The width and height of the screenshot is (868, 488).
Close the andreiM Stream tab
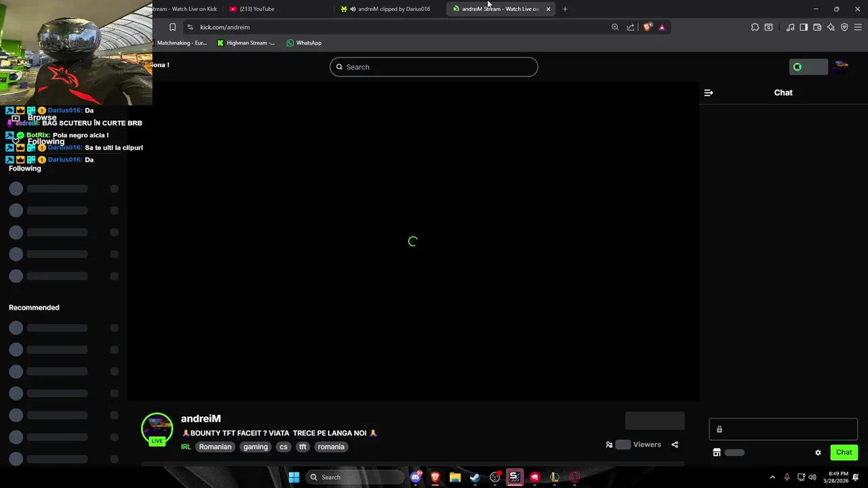click(x=548, y=9)
